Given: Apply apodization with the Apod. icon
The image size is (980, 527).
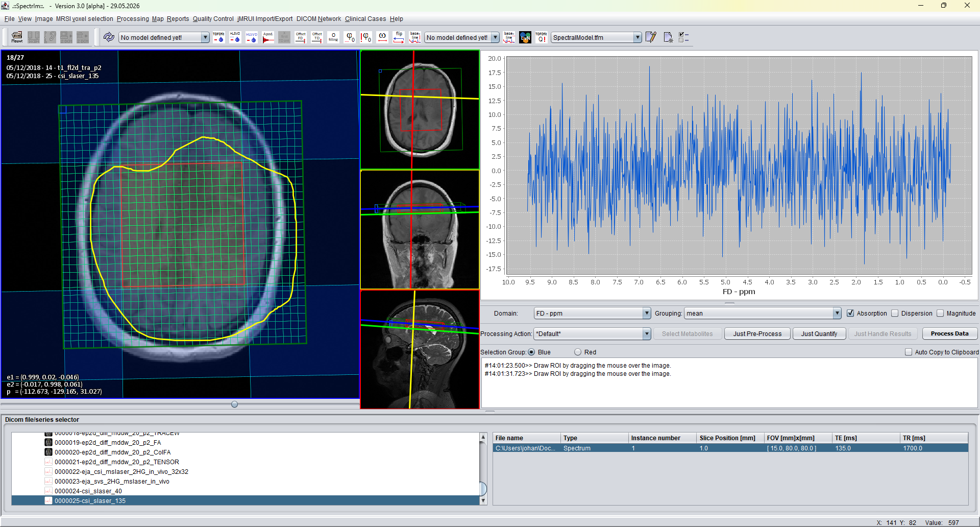Looking at the screenshot, I should pos(268,37).
